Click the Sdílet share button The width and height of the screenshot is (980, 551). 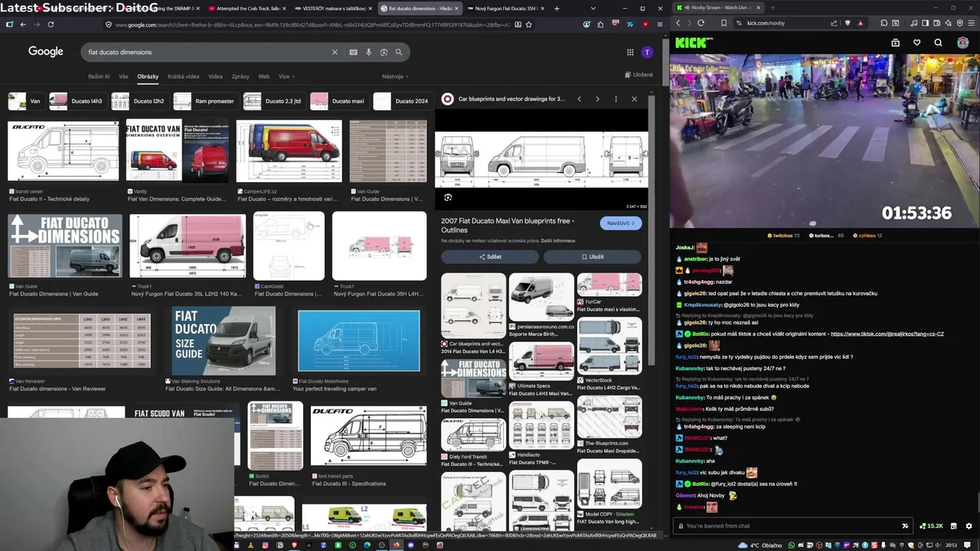(x=490, y=257)
